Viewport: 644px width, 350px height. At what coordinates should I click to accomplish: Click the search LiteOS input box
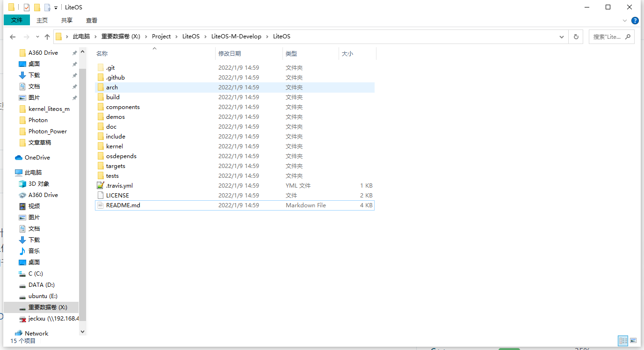pos(607,36)
